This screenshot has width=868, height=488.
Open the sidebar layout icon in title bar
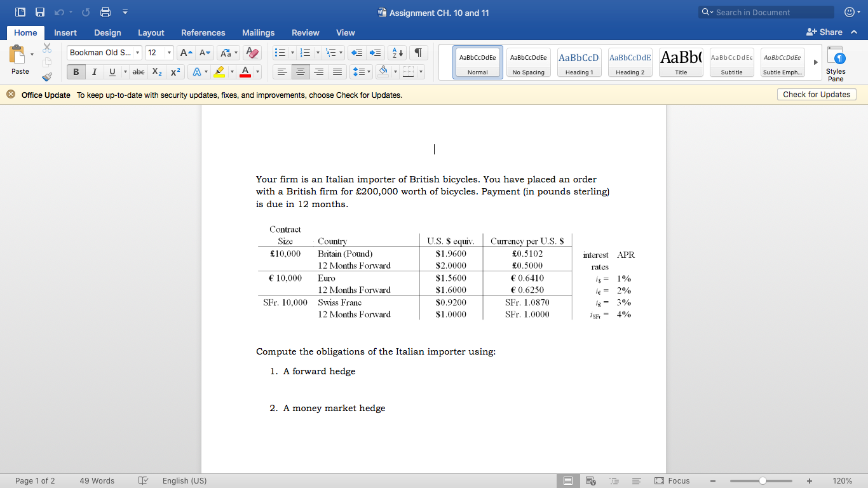pyautogui.click(x=20, y=12)
